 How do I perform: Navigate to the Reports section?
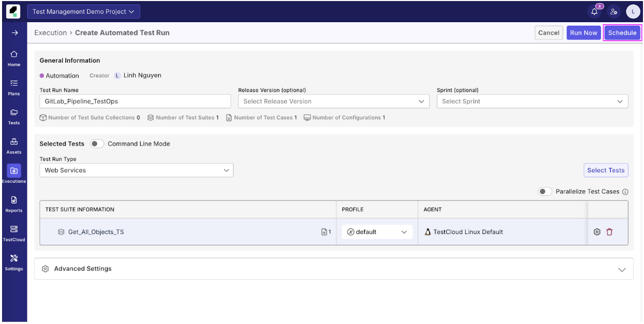coord(14,202)
